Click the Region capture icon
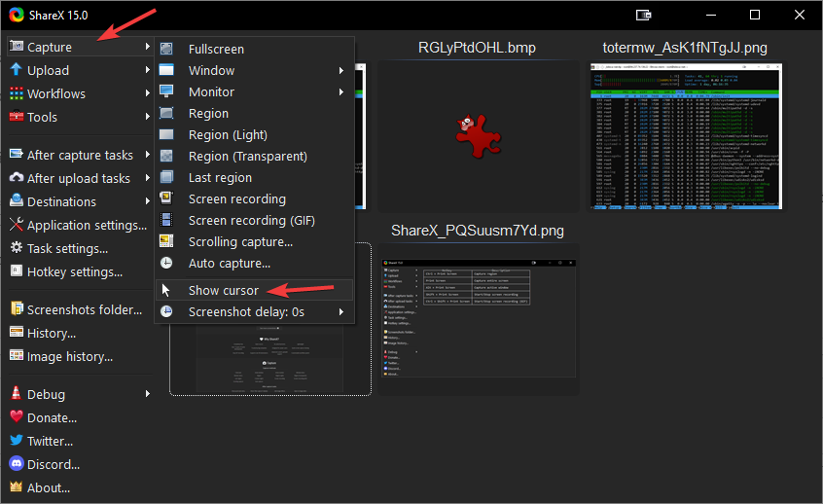823x504 pixels. (166, 113)
